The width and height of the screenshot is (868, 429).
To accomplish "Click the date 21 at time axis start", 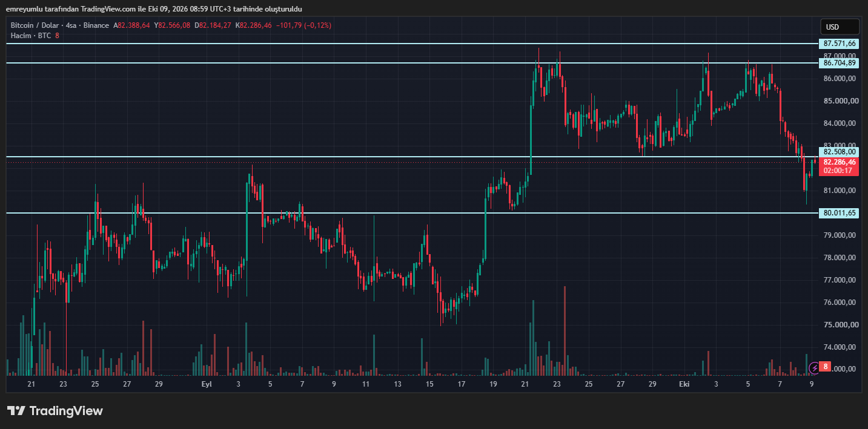I will [x=31, y=384].
